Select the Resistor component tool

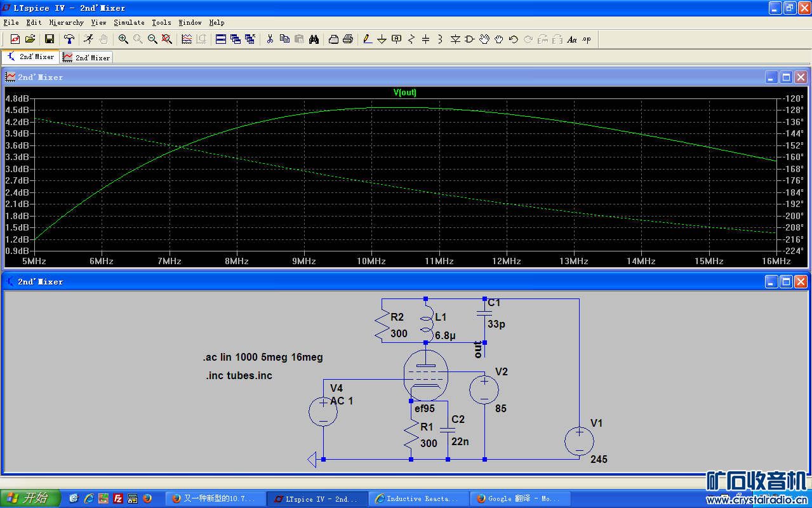411,39
